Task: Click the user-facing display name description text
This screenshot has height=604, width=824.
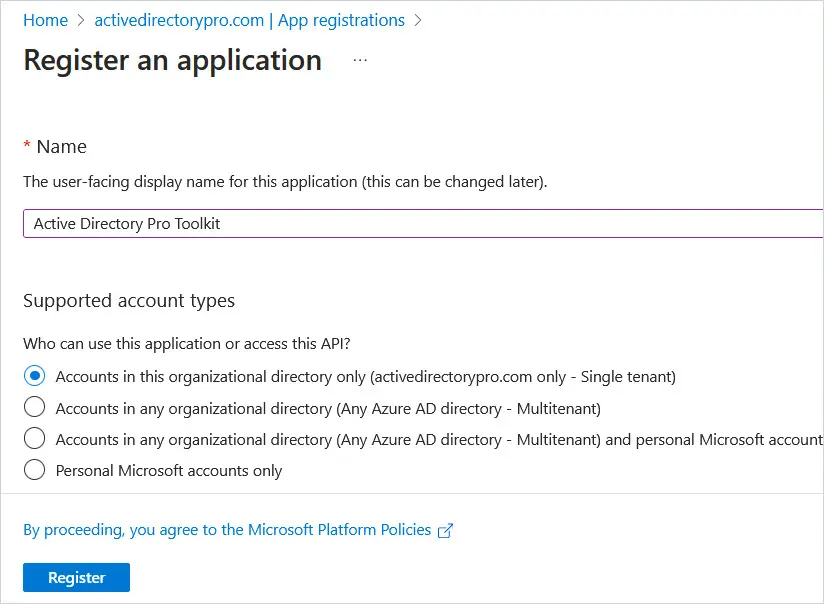Action: (x=285, y=182)
